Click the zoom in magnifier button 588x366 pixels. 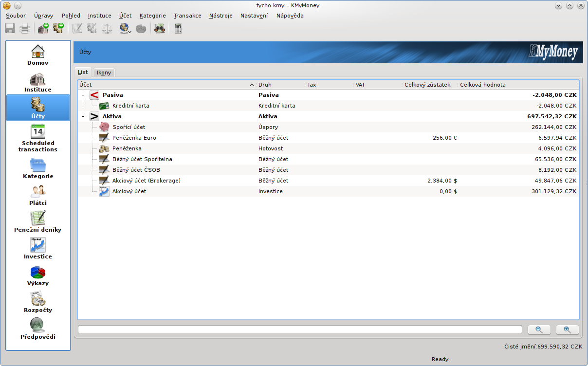click(x=568, y=329)
